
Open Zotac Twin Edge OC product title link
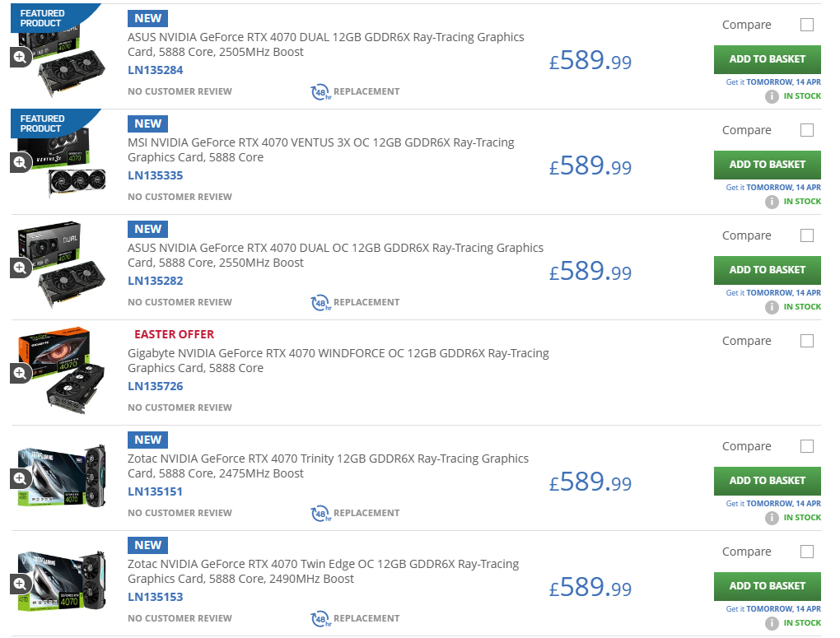(x=323, y=571)
